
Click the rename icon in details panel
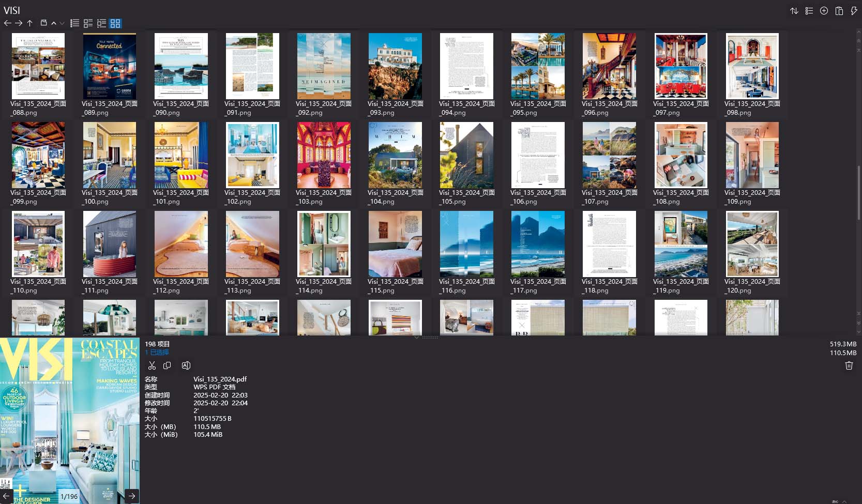click(186, 365)
